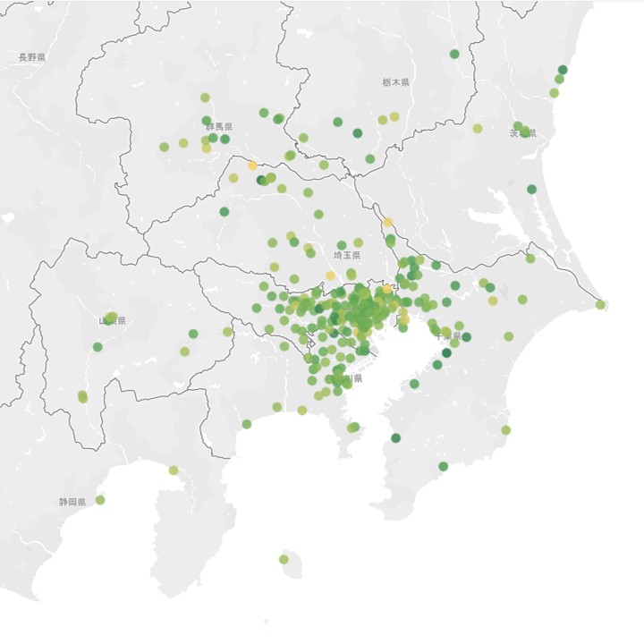This screenshot has height=644, width=644.
Task: Click the data point on Izu Oshima island
Action: [284, 559]
